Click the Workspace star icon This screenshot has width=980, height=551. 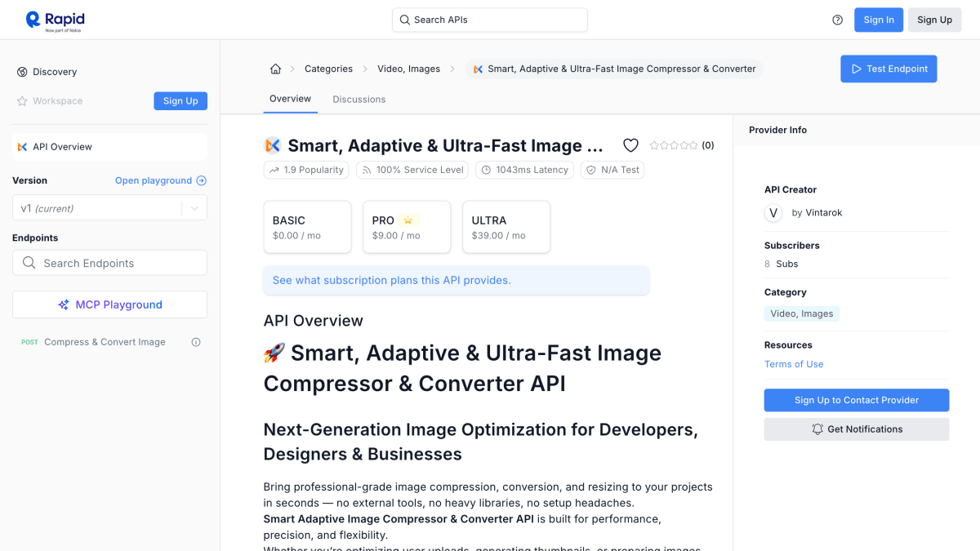coord(22,101)
